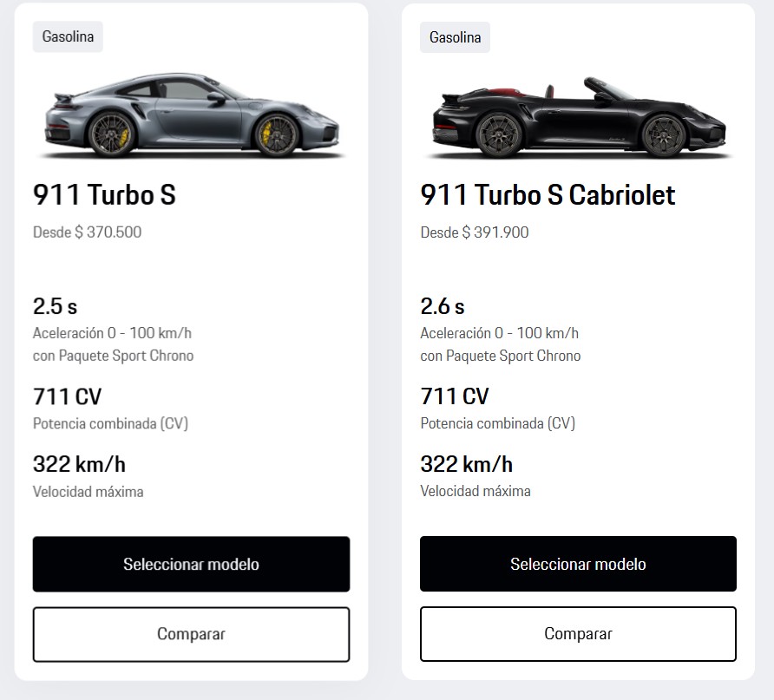774x700 pixels.
Task: Click Seleccionar modelo for 911 Turbo S
Action: tap(191, 564)
